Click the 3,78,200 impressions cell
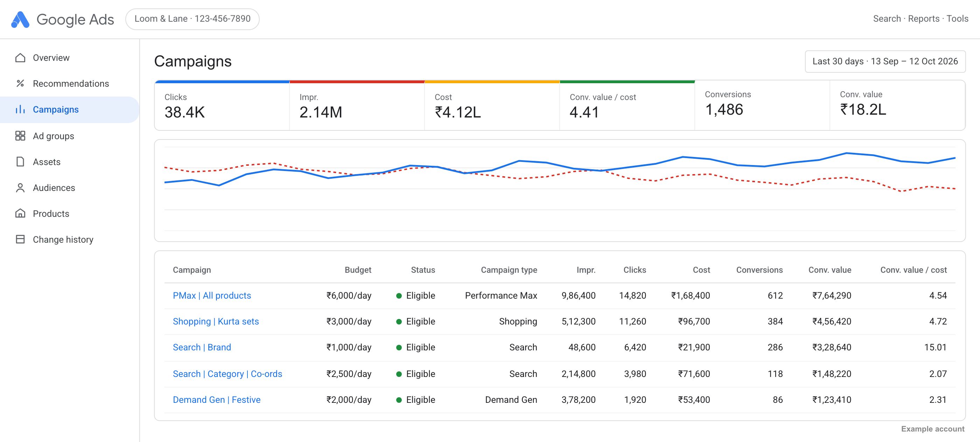This screenshot has height=442, width=980. coord(579,400)
